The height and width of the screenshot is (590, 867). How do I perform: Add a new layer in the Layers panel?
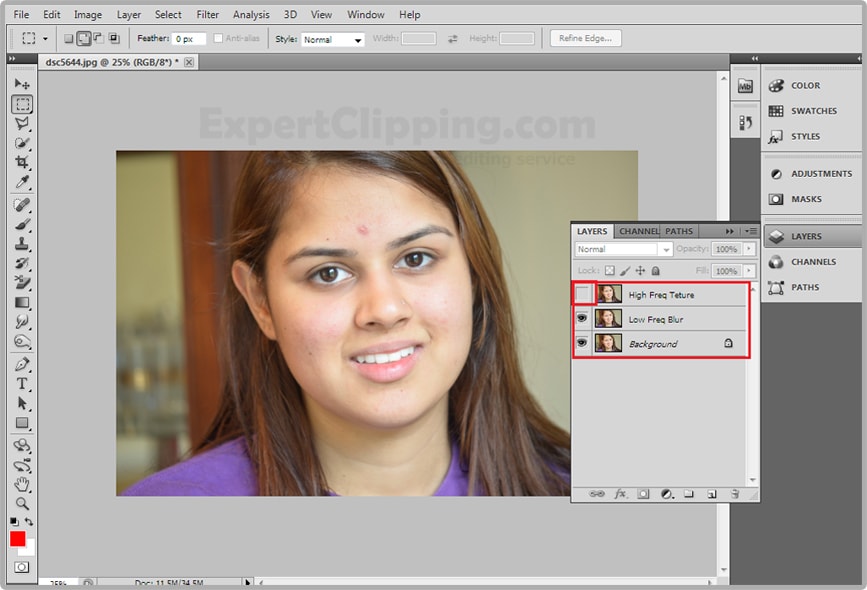(x=713, y=493)
